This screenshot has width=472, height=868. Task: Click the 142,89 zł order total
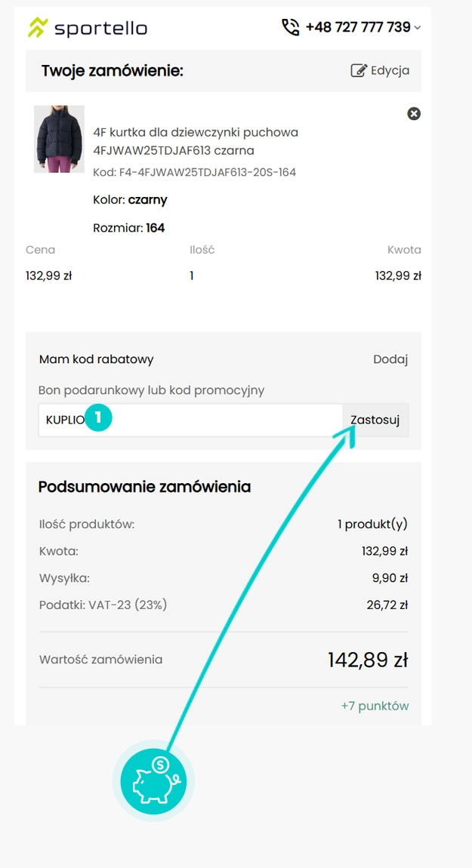click(368, 660)
